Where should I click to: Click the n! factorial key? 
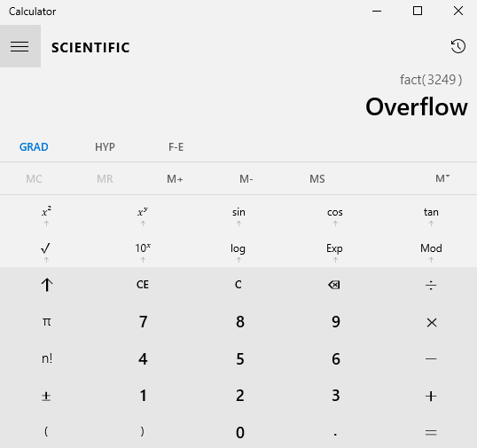click(x=46, y=358)
